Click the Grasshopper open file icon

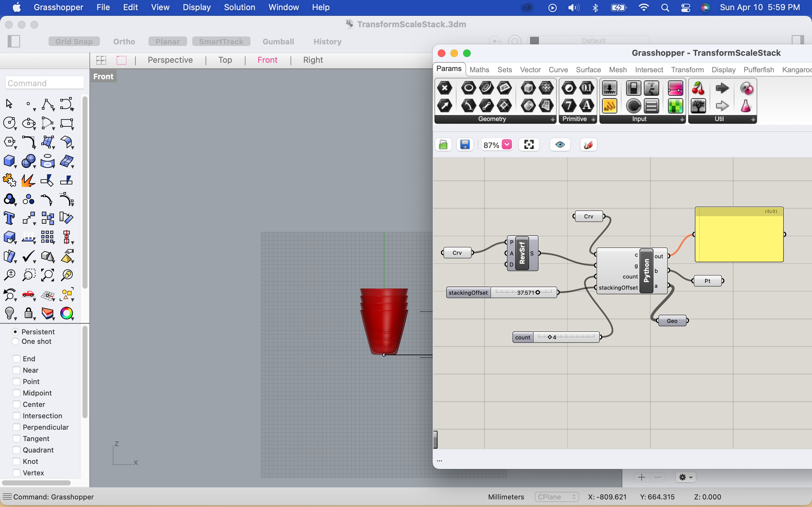tap(443, 145)
